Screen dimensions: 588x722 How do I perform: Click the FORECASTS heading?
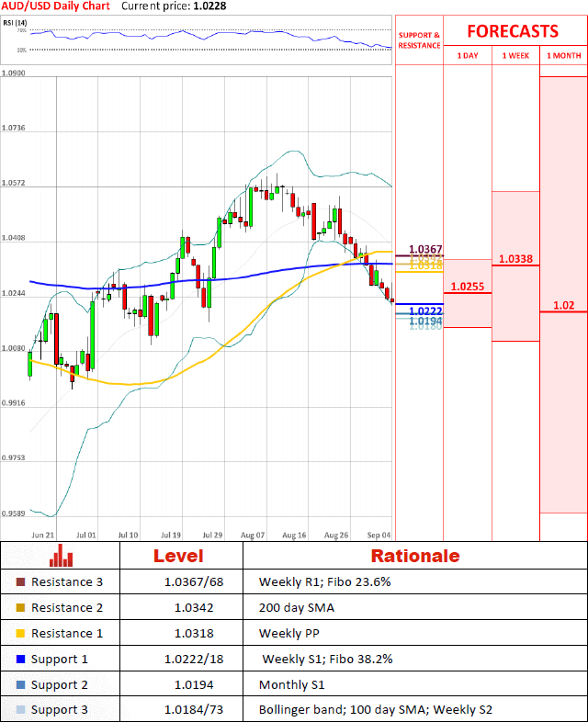(x=513, y=30)
